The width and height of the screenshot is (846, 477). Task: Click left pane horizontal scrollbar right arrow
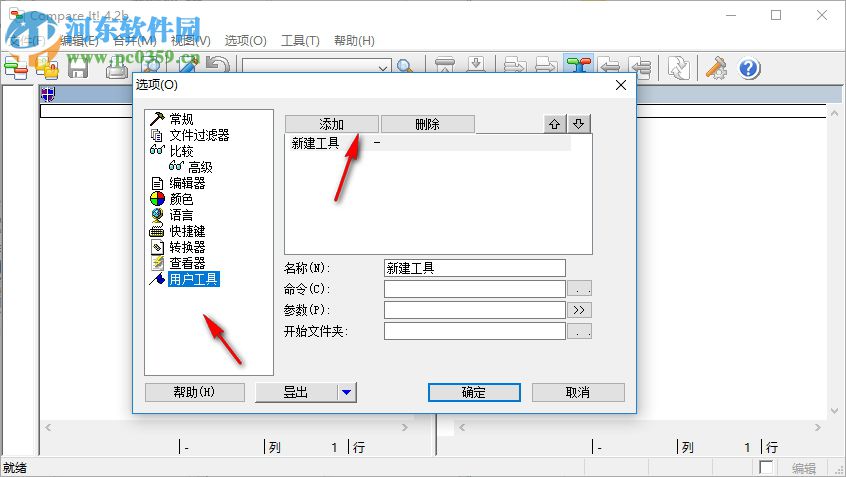[405, 427]
